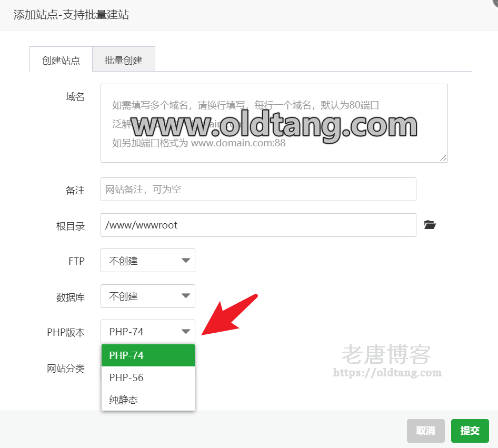Click the 添加站点-支持批量建站 dialog title
The image size is (498, 448).
pyautogui.click(x=71, y=15)
